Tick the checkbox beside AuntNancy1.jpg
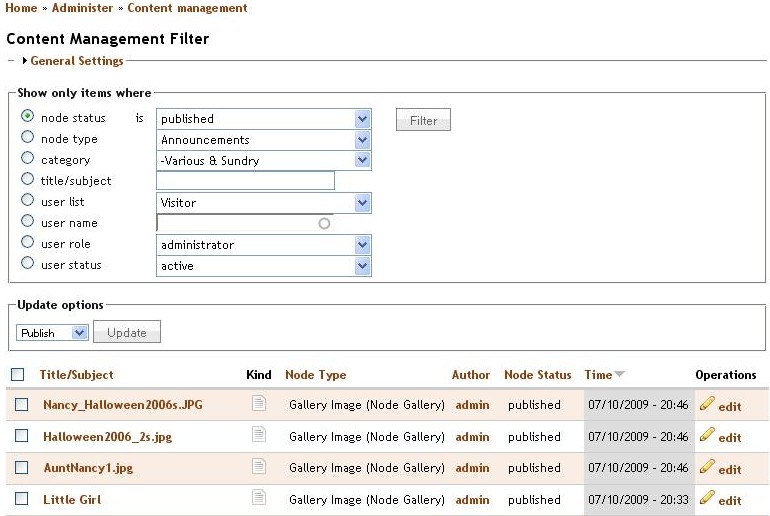This screenshot has height=516, width=770. coord(21,468)
